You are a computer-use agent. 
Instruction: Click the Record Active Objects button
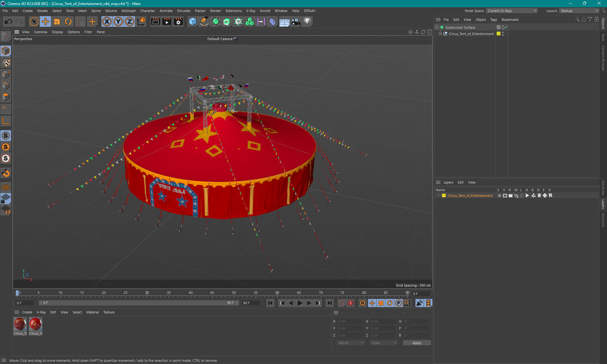342,303
